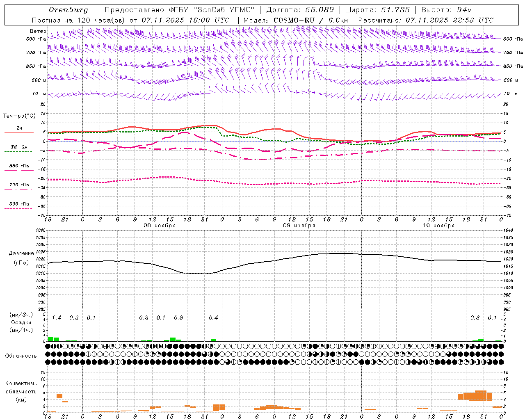This screenshot has width=525, height=420.
Task: Click the '09 ноября' date label
Action: pyautogui.click(x=299, y=226)
